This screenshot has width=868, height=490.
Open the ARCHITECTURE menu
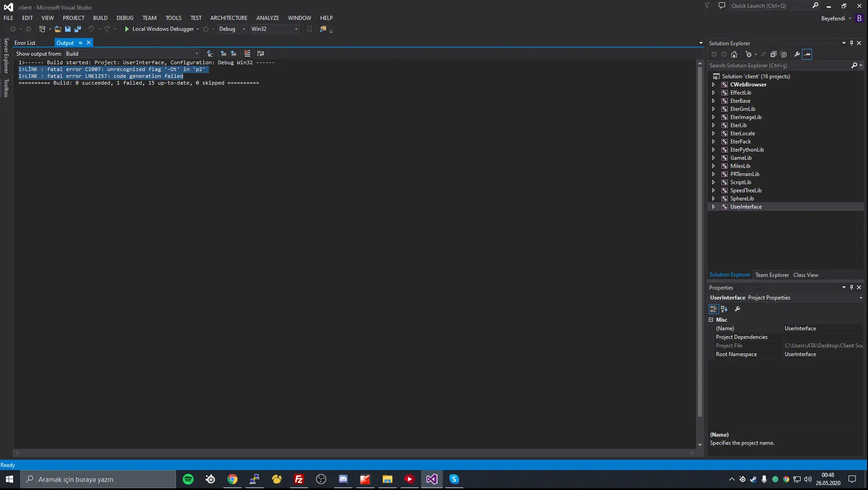[229, 18]
